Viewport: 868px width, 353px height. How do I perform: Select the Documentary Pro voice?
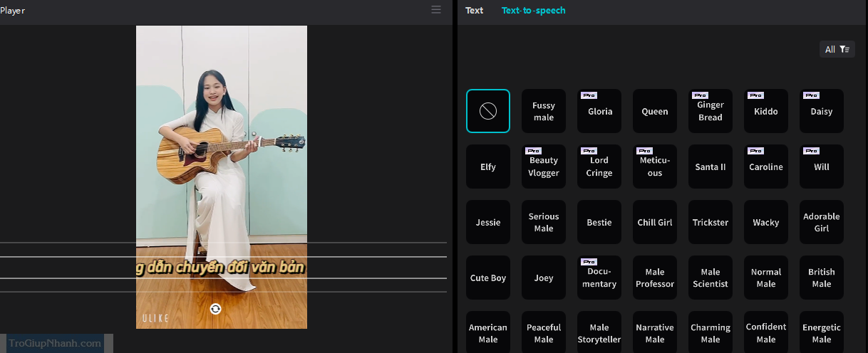tap(599, 278)
